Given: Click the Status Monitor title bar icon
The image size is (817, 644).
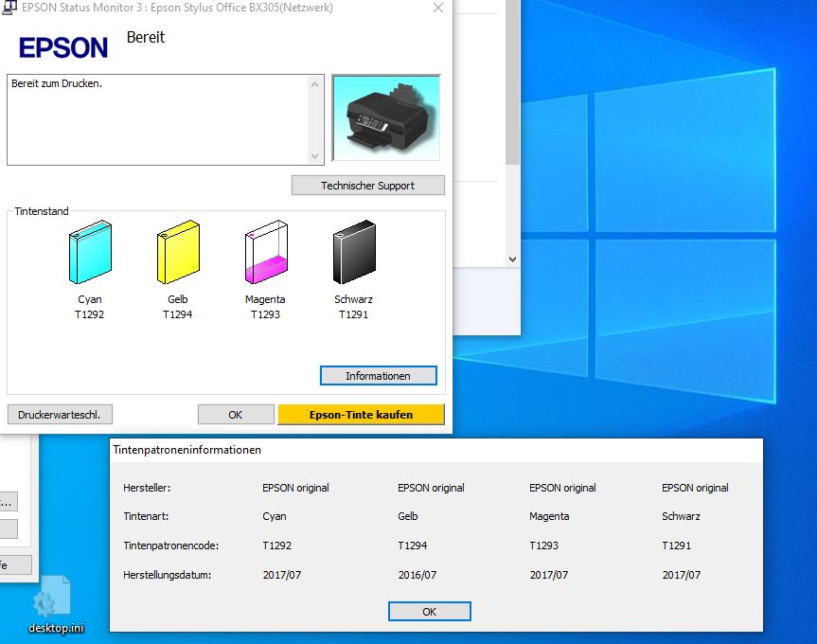Looking at the screenshot, I should point(9,8).
